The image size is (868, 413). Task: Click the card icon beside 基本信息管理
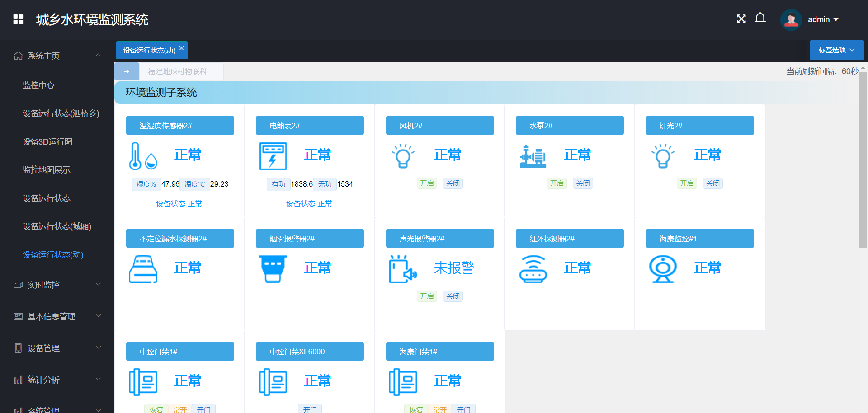pyautogui.click(x=18, y=316)
